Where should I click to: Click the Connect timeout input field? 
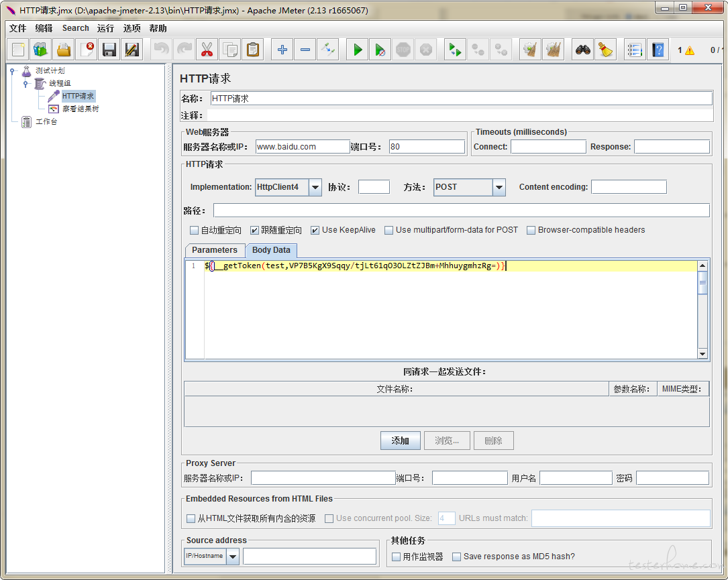point(548,147)
